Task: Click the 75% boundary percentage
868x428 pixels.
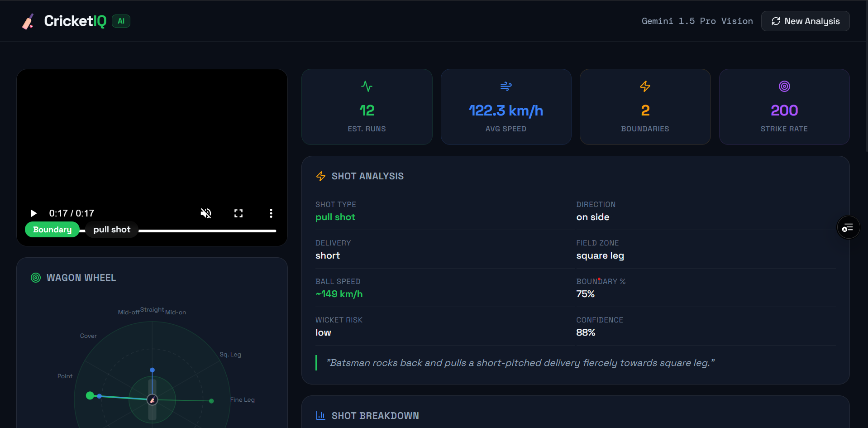Action: [585, 294]
